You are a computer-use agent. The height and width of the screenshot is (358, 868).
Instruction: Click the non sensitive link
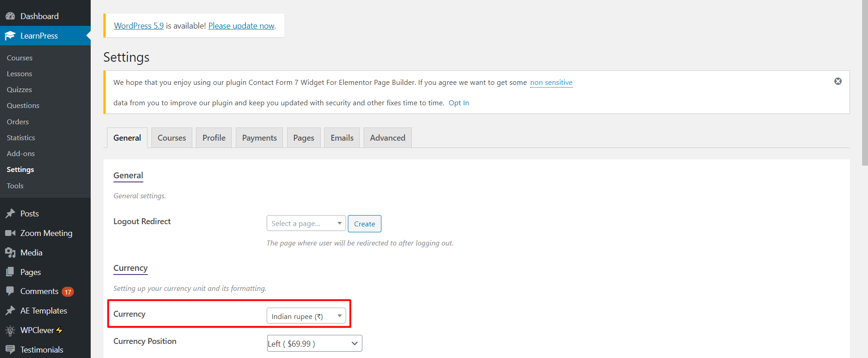(551, 83)
